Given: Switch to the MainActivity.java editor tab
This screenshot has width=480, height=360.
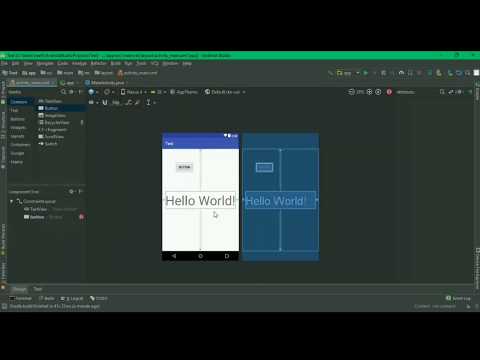Looking at the screenshot, I should tap(107, 83).
